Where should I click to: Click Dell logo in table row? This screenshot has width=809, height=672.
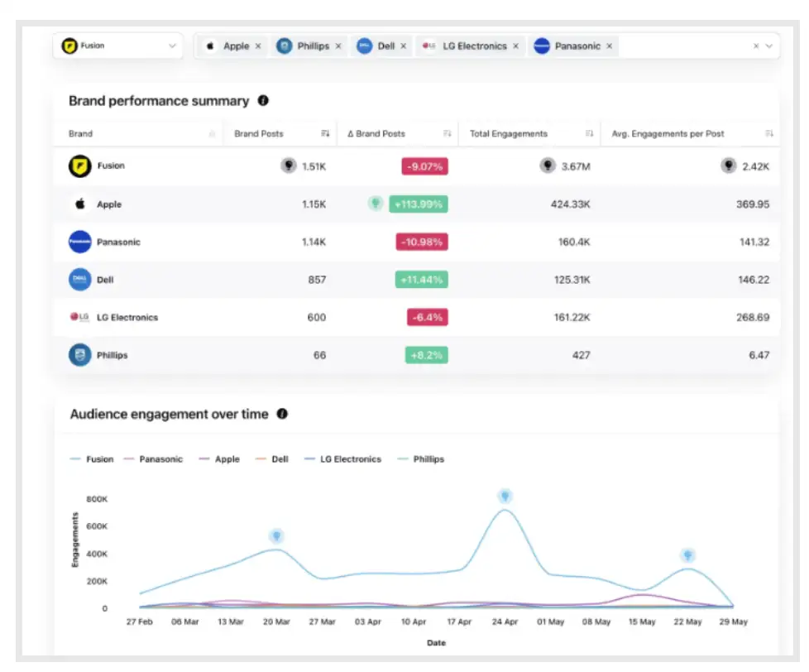pyautogui.click(x=80, y=279)
